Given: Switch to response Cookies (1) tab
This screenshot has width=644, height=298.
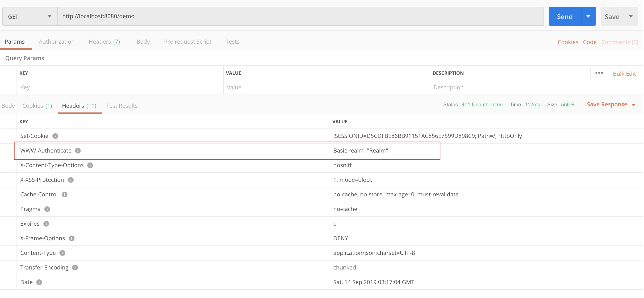Looking at the screenshot, I should point(37,106).
